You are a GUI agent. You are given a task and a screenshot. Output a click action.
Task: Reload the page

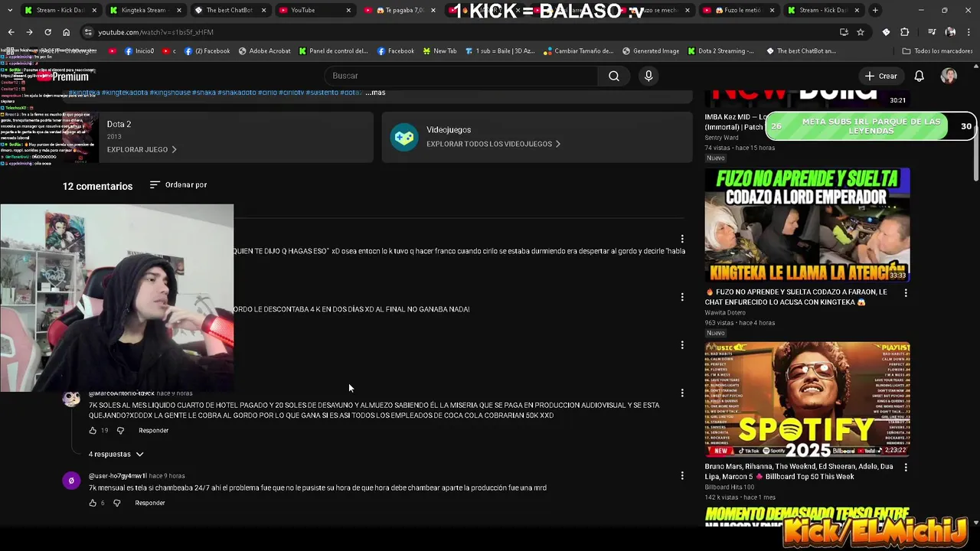pyautogui.click(x=47, y=32)
